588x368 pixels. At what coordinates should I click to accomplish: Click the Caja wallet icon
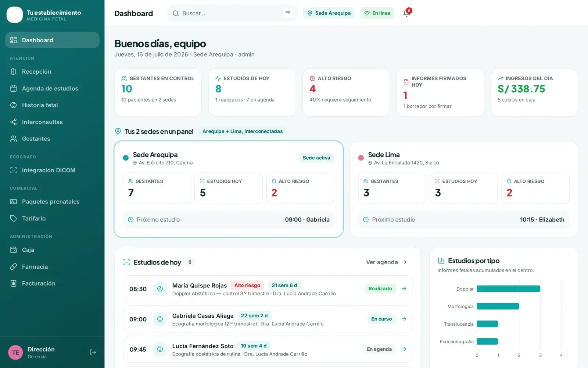tap(14, 250)
